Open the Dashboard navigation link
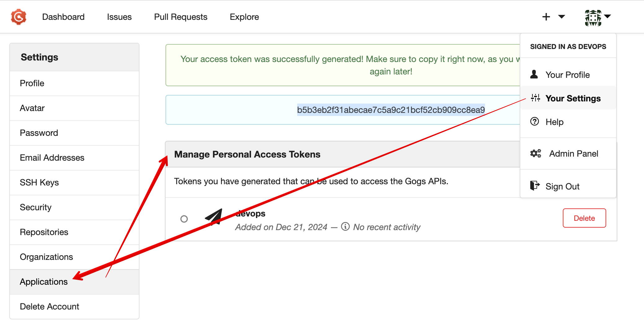 [x=63, y=17]
